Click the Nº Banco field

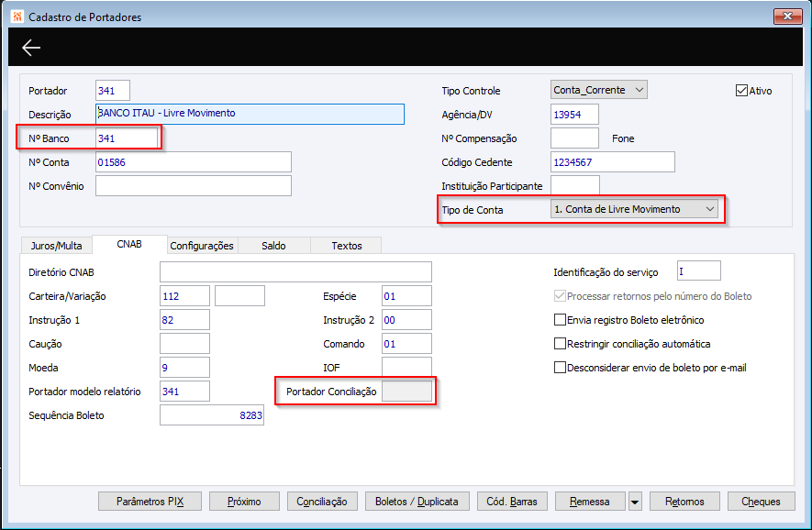[x=127, y=138]
